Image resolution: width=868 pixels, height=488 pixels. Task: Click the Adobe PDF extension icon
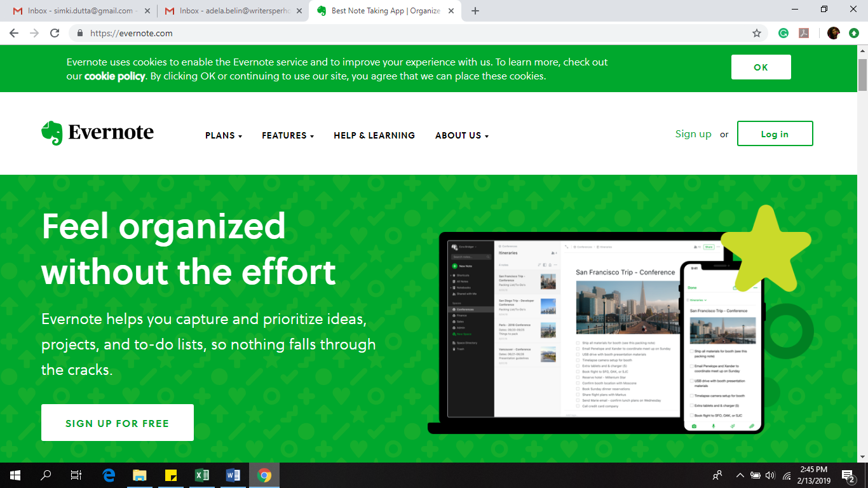pyautogui.click(x=804, y=33)
